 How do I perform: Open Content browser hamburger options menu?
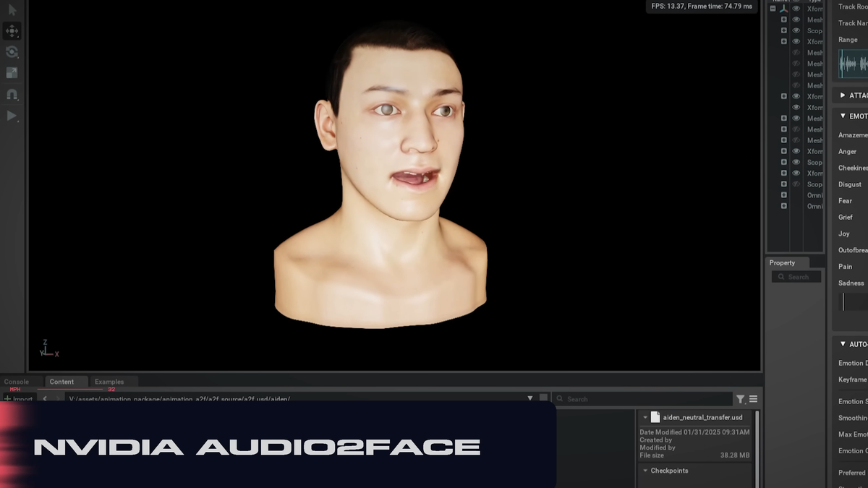[x=753, y=399]
